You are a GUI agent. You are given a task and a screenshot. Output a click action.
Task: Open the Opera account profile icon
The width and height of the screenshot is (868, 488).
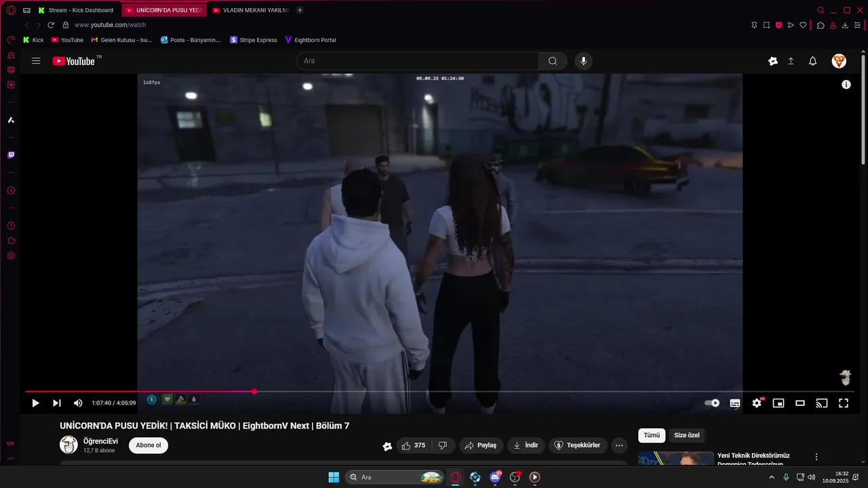tap(833, 25)
